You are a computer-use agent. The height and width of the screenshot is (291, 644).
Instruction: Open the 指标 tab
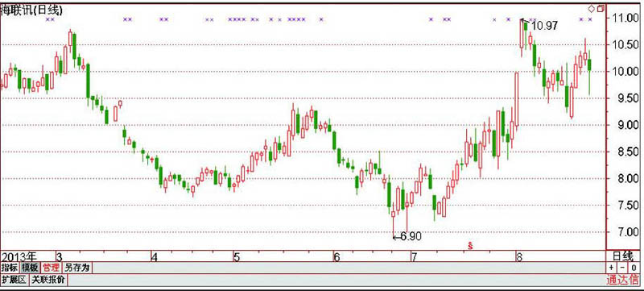(x=10, y=268)
